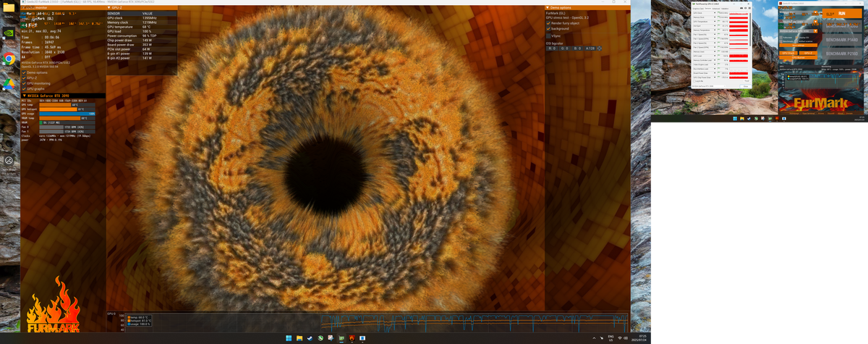Open the Google Drive desktop shortcut
The image size is (868, 344).
9,83
